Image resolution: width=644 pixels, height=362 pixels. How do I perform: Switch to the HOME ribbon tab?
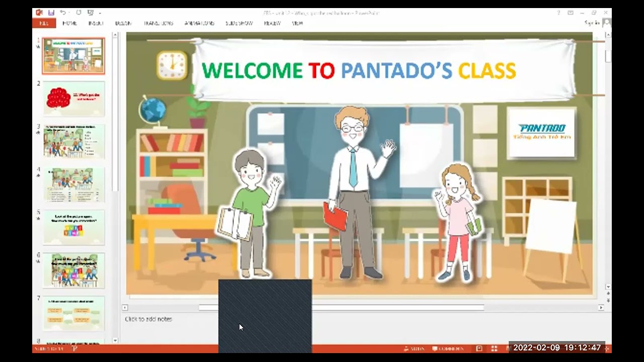pyautogui.click(x=69, y=23)
